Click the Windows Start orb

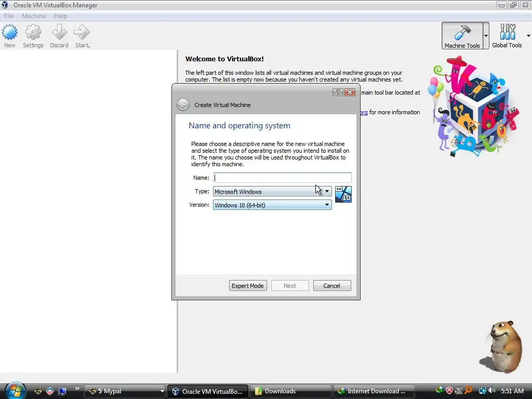pos(15,391)
